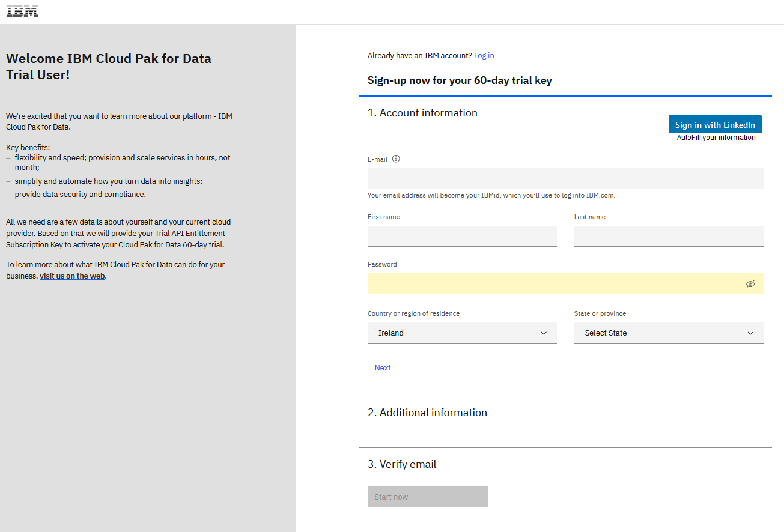The width and height of the screenshot is (784, 532).
Task: Click the 'Key benefits:' text
Action: [28, 147]
